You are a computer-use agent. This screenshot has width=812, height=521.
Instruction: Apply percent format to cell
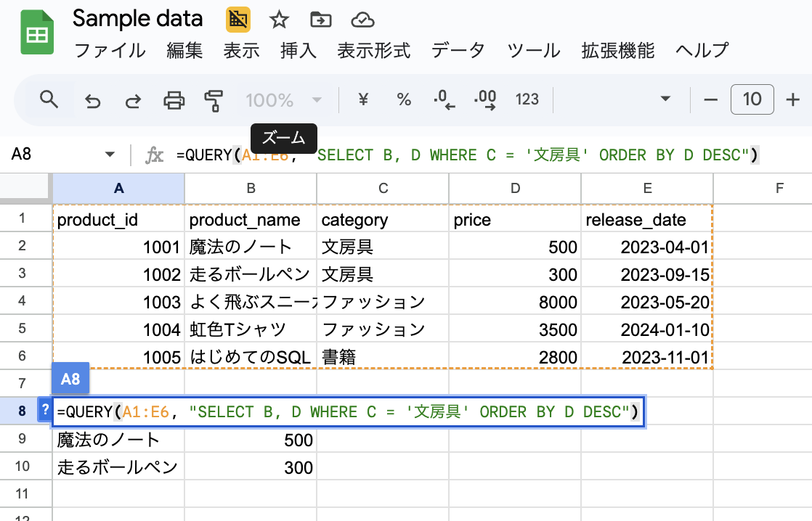[404, 100]
